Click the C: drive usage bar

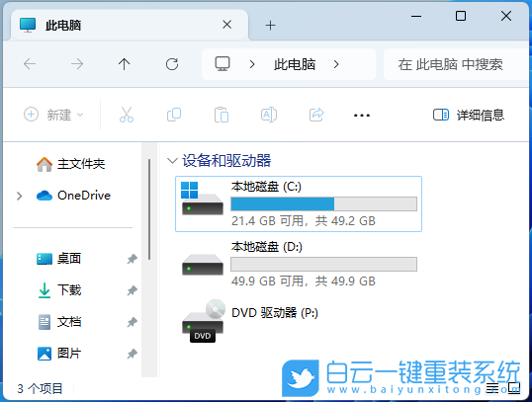point(323,204)
